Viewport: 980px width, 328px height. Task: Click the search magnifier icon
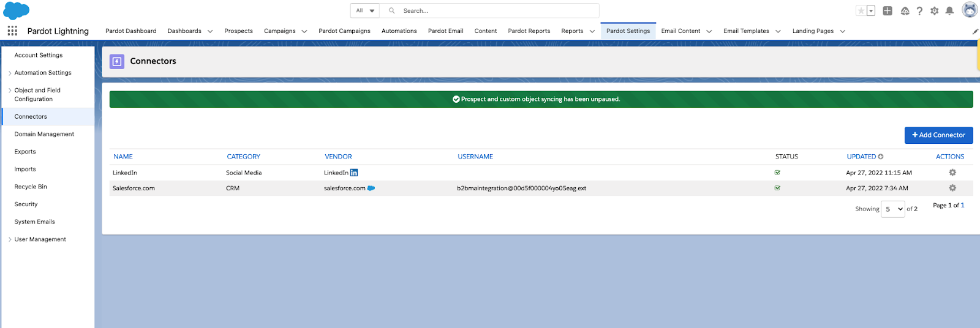(392, 10)
